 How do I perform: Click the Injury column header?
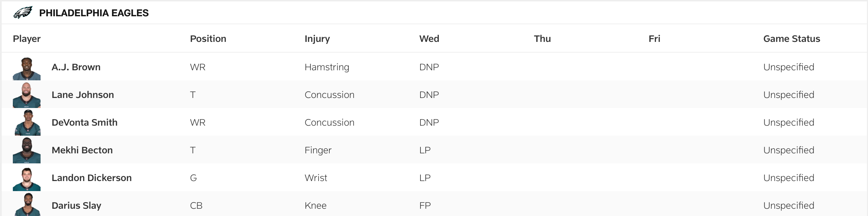[317, 39]
